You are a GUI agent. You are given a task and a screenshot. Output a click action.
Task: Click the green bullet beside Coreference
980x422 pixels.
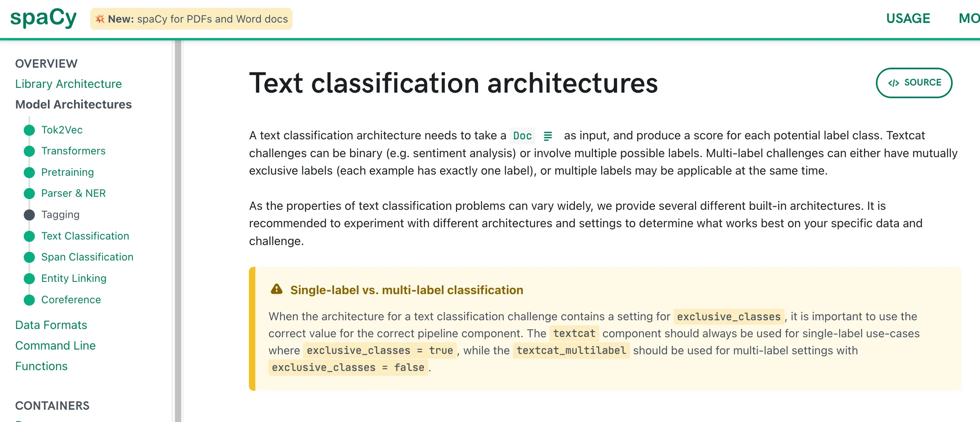(x=29, y=300)
